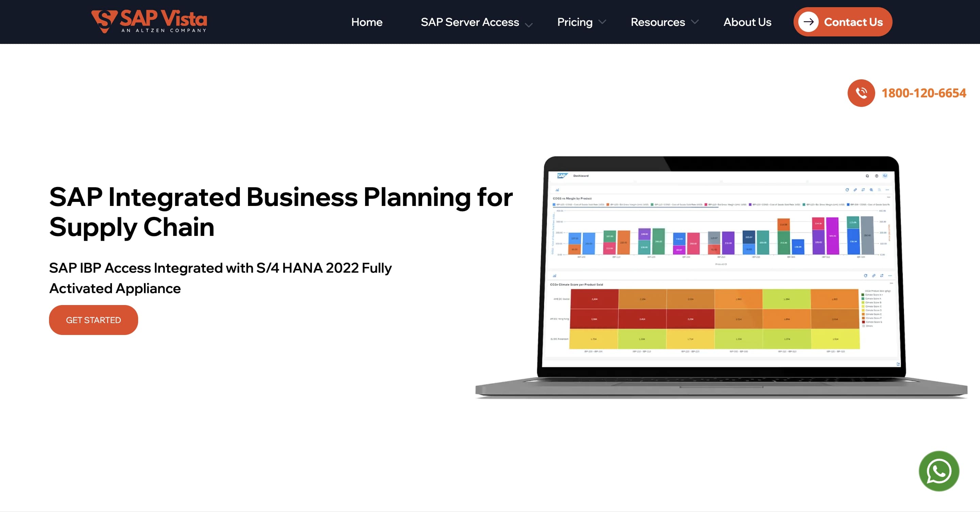The image size is (980, 512).
Task: Click the Resources menu label
Action: tap(657, 22)
